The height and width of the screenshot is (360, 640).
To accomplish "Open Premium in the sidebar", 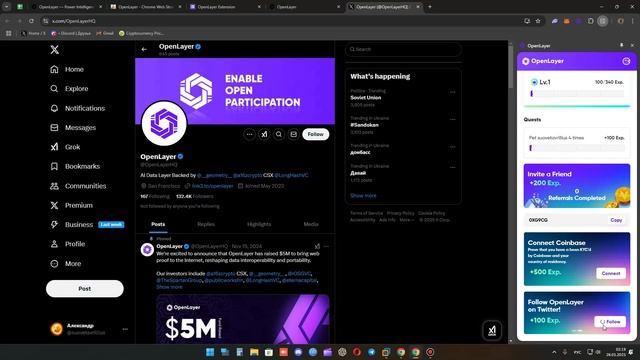I will pyautogui.click(x=71, y=205).
